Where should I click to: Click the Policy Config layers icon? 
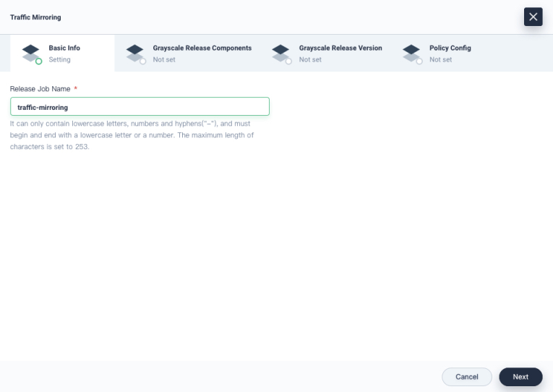[x=411, y=52]
